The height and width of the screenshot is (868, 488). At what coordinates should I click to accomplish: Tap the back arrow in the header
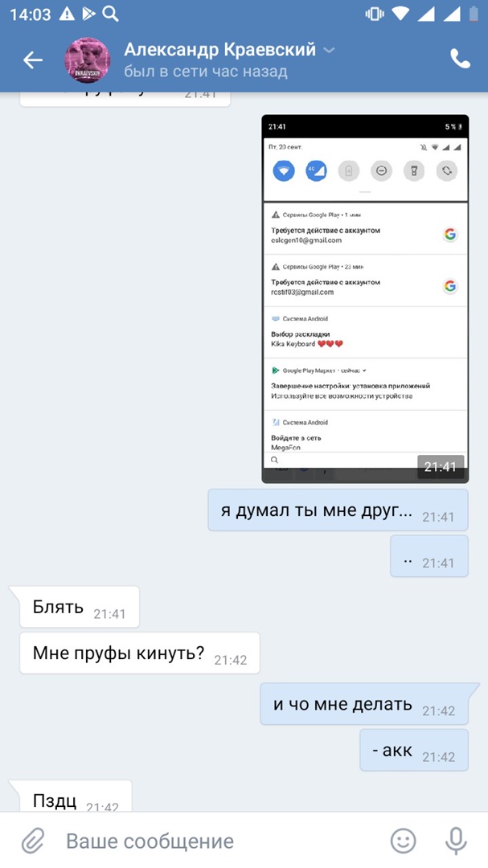[33, 59]
